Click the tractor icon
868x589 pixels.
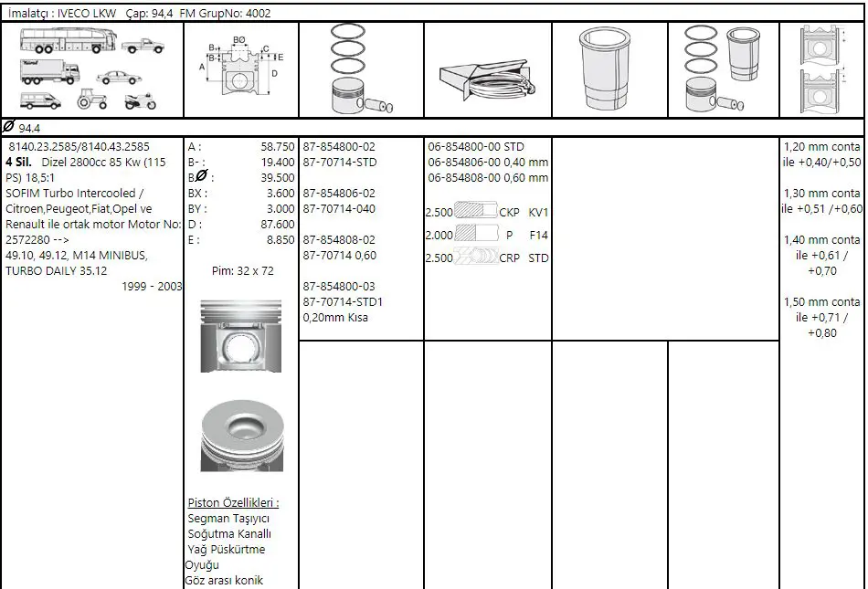coord(91,100)
